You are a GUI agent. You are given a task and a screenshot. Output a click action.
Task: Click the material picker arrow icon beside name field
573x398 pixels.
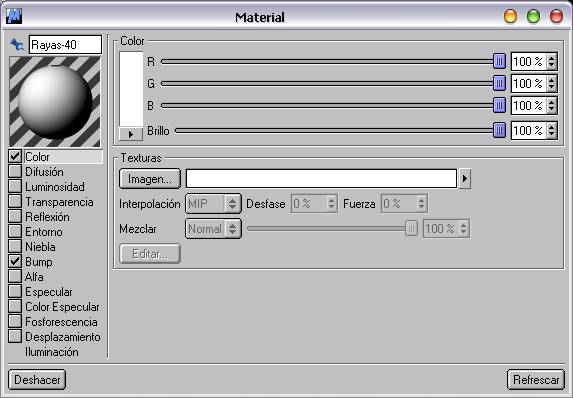tap(17, 45)
